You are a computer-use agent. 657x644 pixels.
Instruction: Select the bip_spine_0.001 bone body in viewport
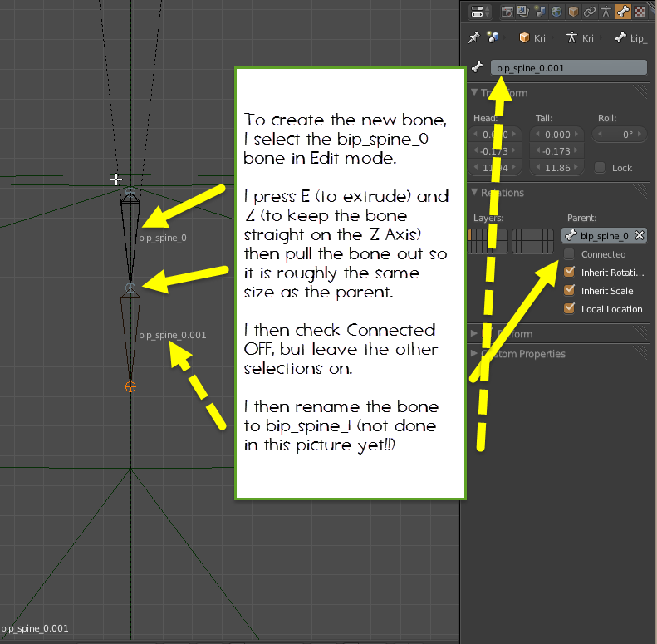click(130, 332)
